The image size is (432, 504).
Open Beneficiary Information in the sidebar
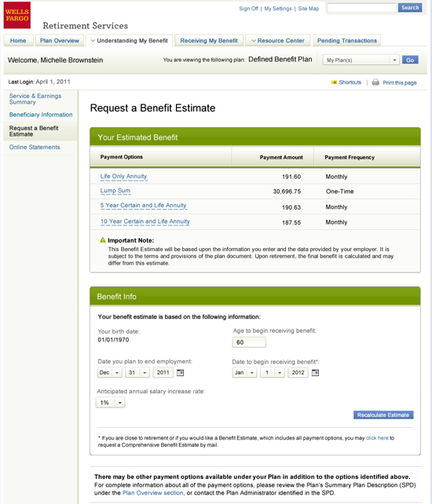click(41, 115)
